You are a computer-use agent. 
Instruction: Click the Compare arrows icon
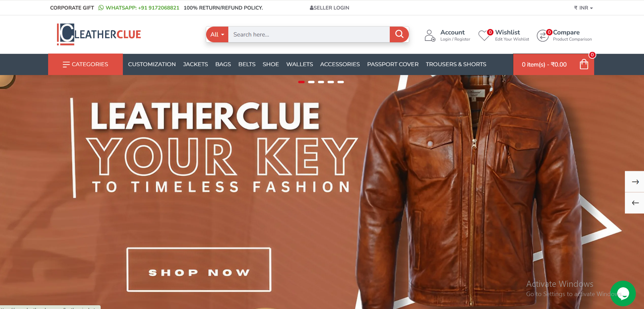543,35
